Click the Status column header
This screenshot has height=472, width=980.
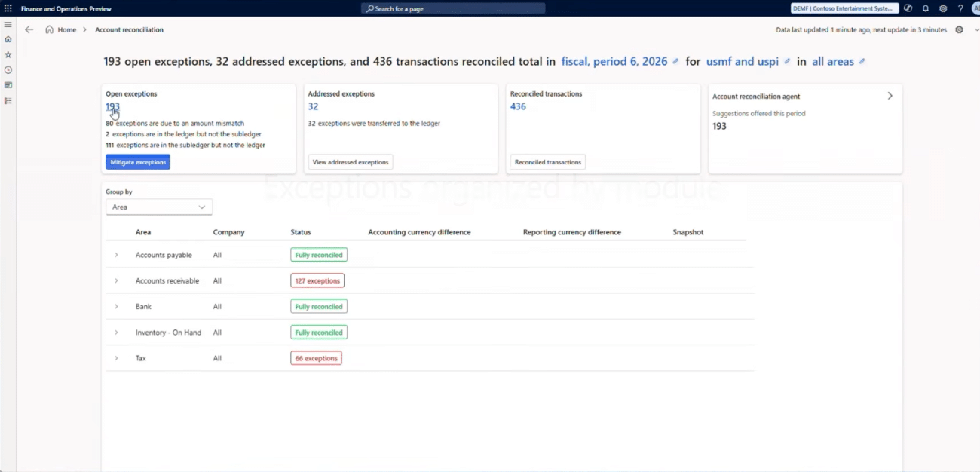point(301,232)
